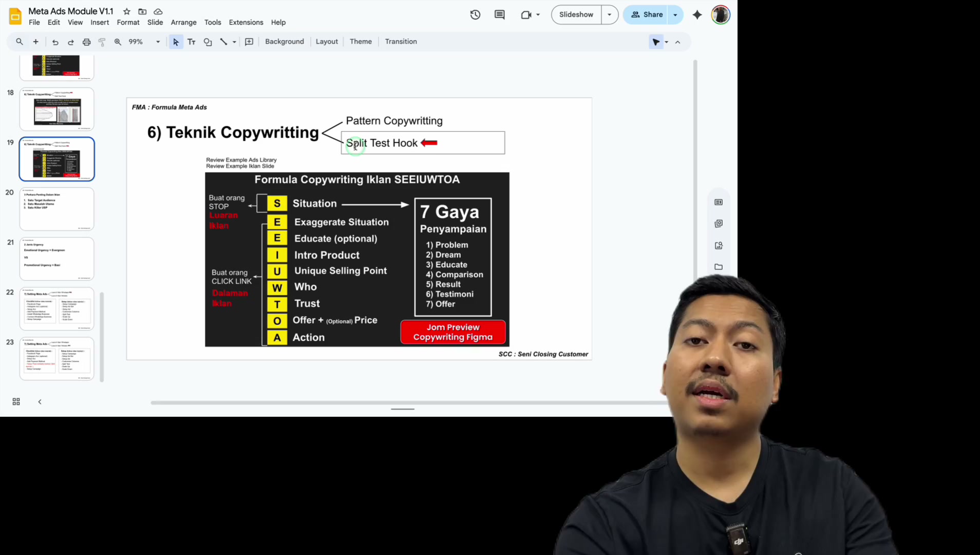Screen dimensions: 980x555
Task: Open Gemini sparkle assistant
Action: point(697,15)
